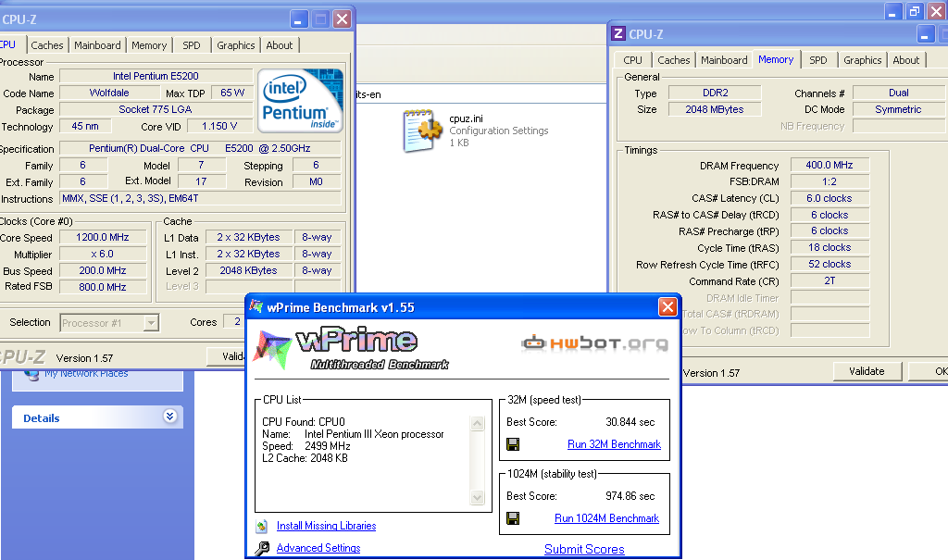Open Graphics tab in left CPU-Z
Viewport: 948px width, 560px height.
coord(236,45)
